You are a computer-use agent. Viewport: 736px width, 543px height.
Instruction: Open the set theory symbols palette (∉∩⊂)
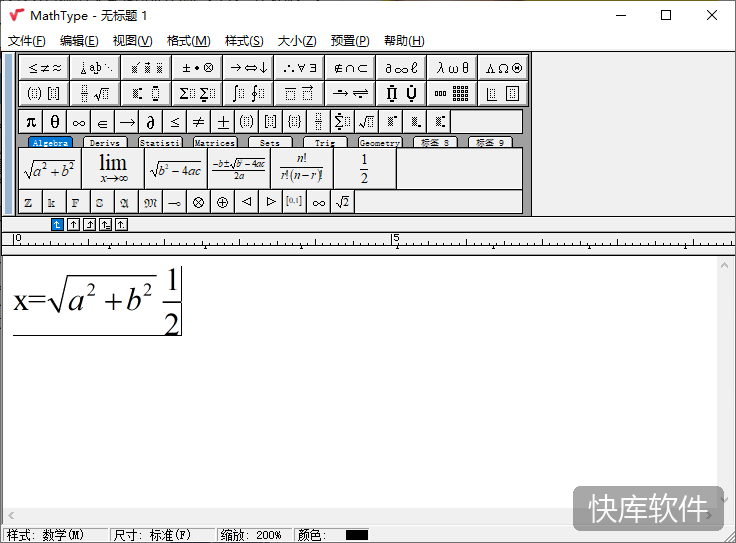pos(350,68)
